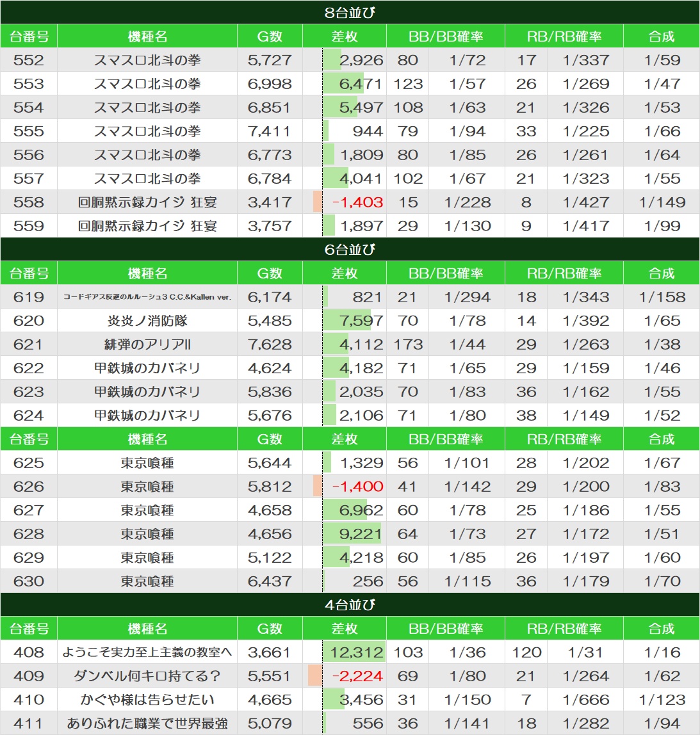Click RB probability 1/225 in row 555
The image size is (700, 735).
click(x=585, y=131)
